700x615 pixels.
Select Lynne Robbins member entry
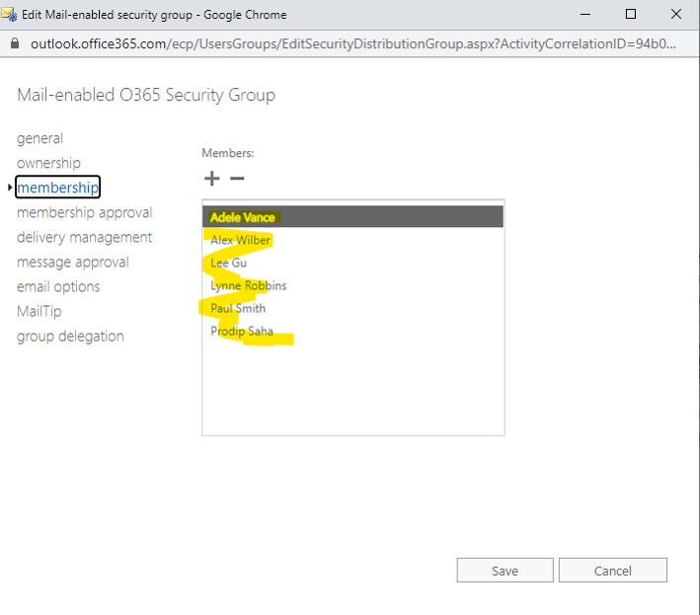352,285
